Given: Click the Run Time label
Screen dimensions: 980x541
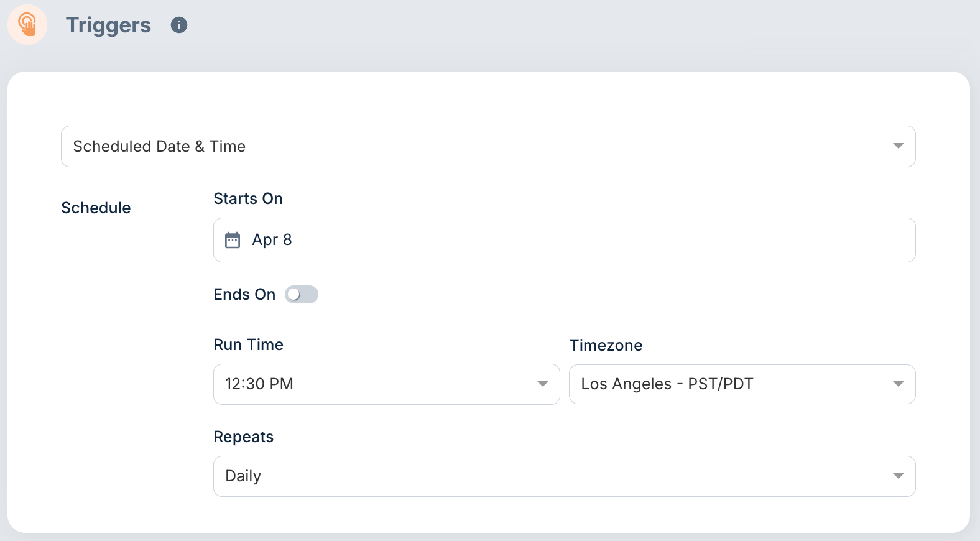Looking at the screenshot, I should 248,344.
